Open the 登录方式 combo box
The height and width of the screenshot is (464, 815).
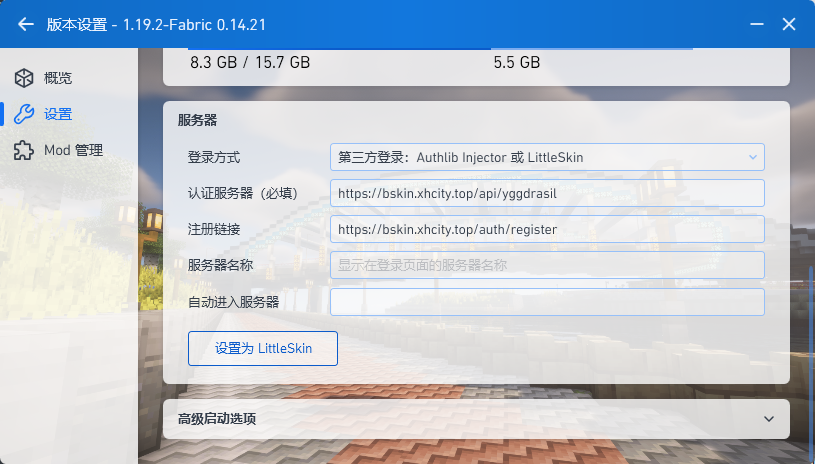point(540,157)
